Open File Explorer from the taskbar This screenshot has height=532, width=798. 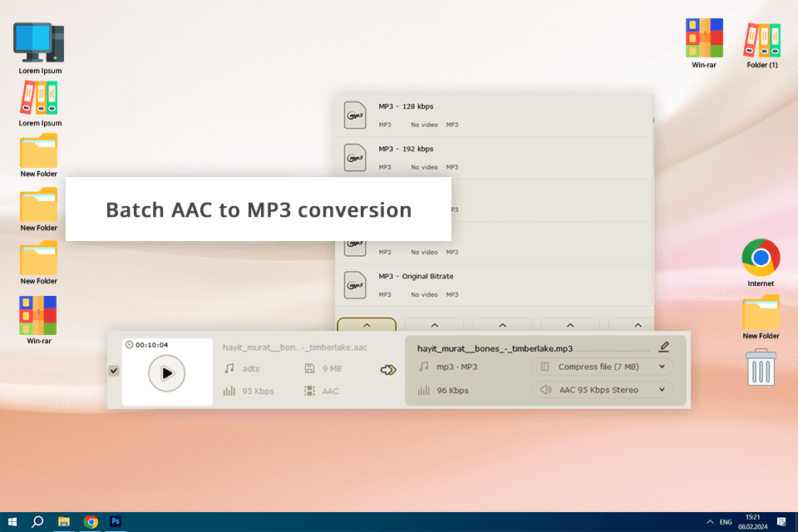pos(64,522)
